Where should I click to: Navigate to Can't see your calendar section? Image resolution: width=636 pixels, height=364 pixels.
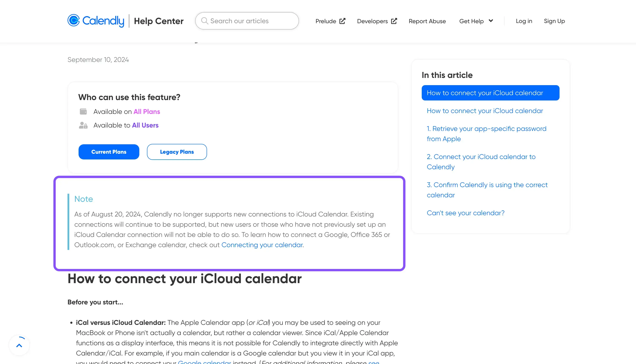click(466, 213)
